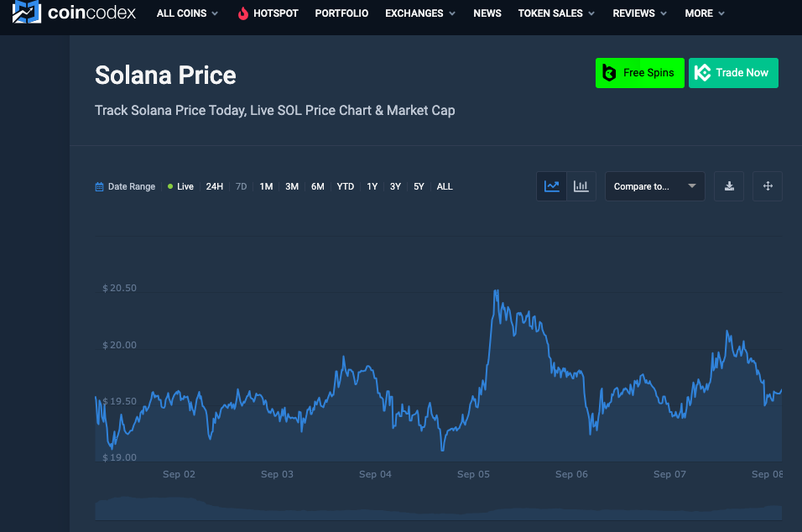Show the 6M price range
Image resolution: width=802 pixels, height=532 pixels.
318,187
